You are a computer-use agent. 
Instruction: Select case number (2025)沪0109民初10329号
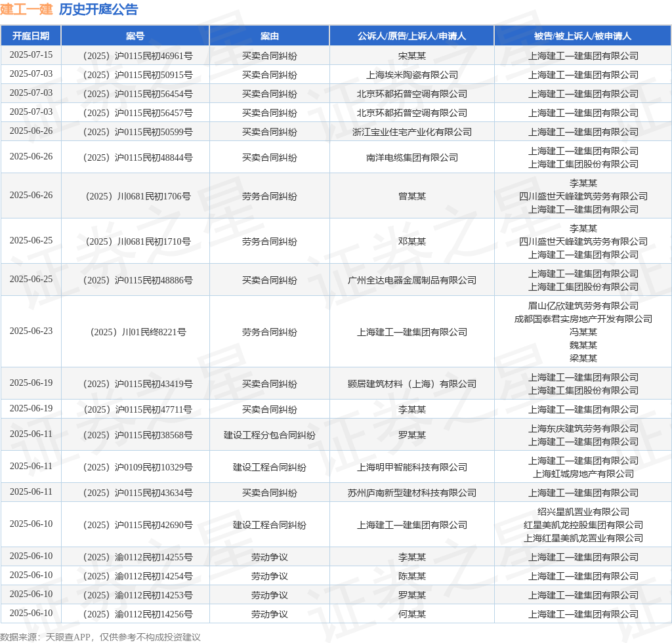[138, 467]
